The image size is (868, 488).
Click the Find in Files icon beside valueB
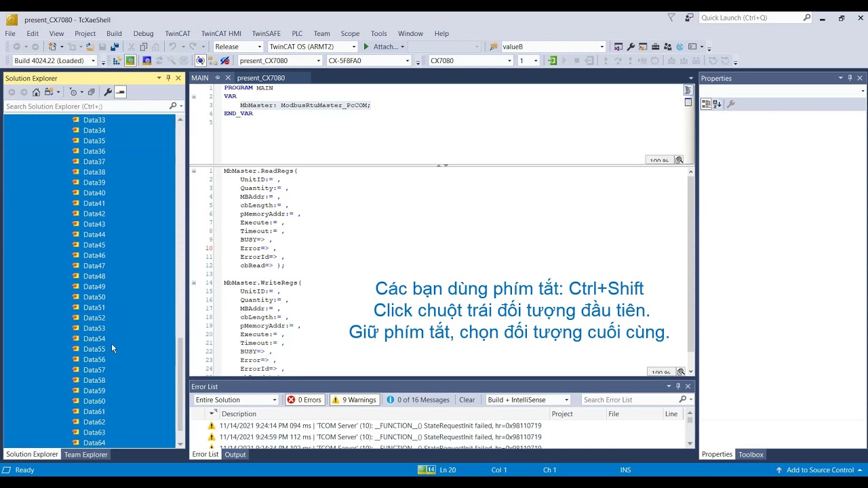click(494, 46)
